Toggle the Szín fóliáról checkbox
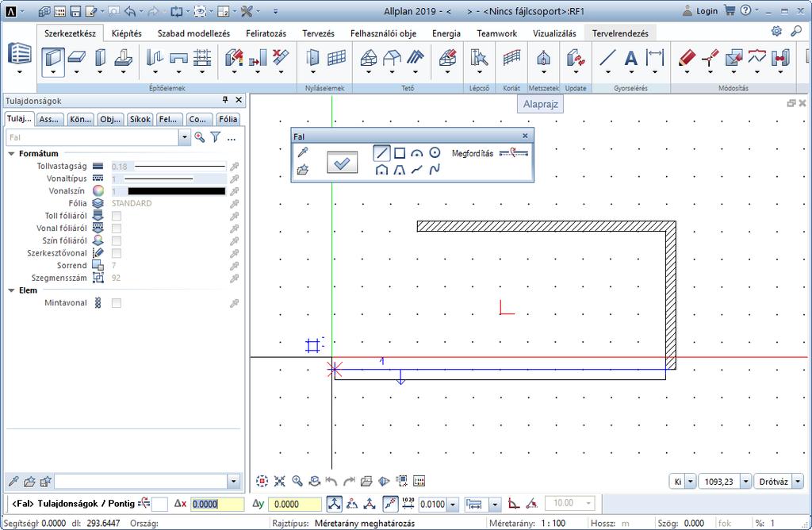The width and height of the screenshot is (812, 530). coord(117,241)
